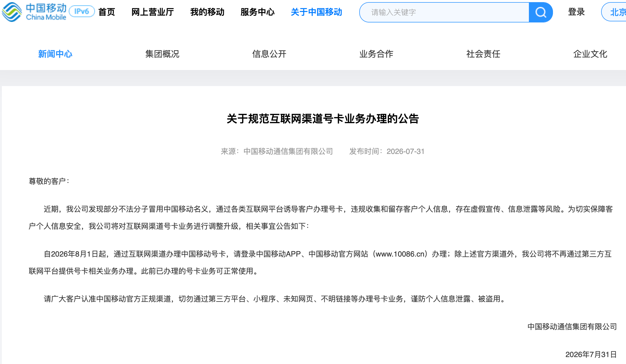Open the 业务合作 tab

coord(376,54)
